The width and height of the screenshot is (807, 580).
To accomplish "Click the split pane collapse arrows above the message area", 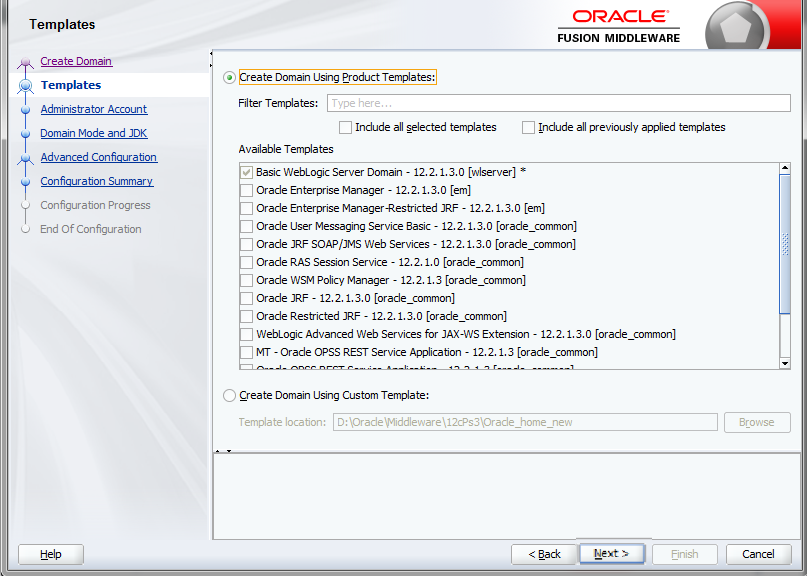I will pos(223,451).
